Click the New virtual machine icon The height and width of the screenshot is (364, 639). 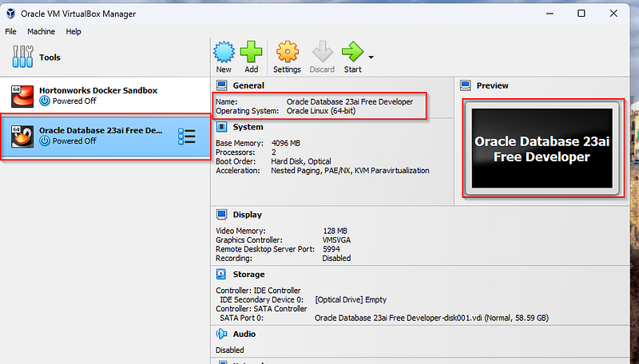(x=224, y=52)
